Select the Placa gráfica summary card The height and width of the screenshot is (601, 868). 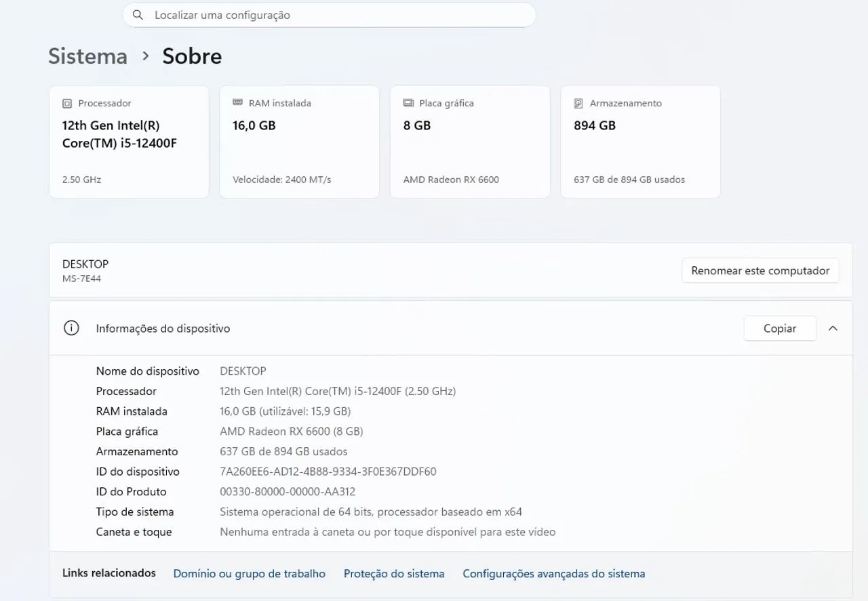470,142
